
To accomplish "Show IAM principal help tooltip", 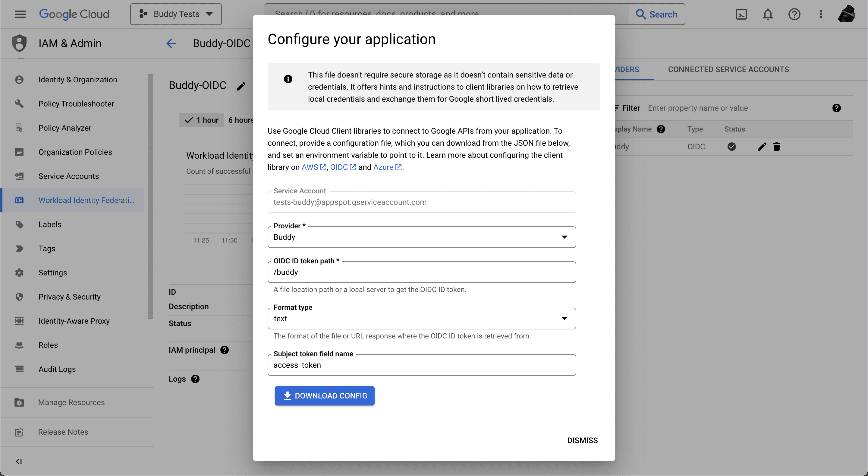I will point(225,350).
